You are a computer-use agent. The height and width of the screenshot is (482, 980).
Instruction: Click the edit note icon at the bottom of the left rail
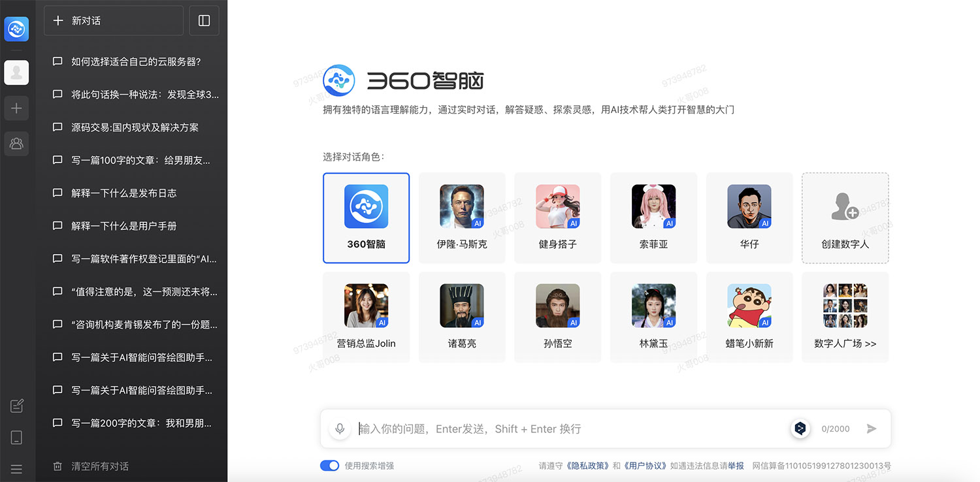tap(17, 406)
